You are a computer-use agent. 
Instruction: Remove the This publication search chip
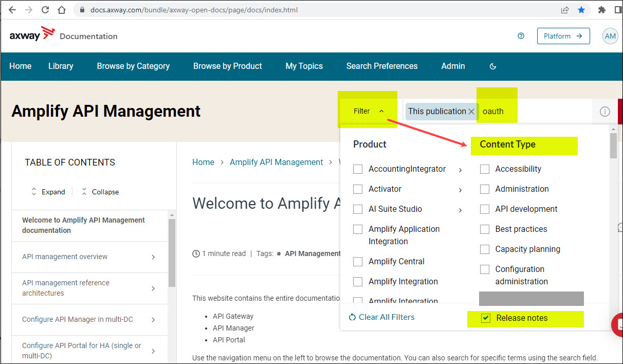pos(471,112)
